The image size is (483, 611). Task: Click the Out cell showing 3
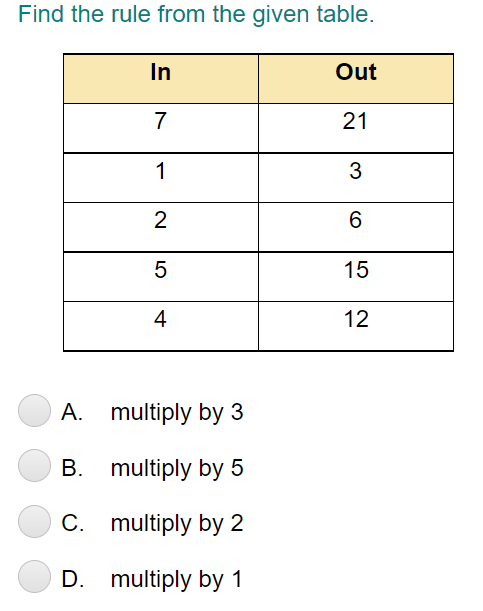[x=356, y=178]
